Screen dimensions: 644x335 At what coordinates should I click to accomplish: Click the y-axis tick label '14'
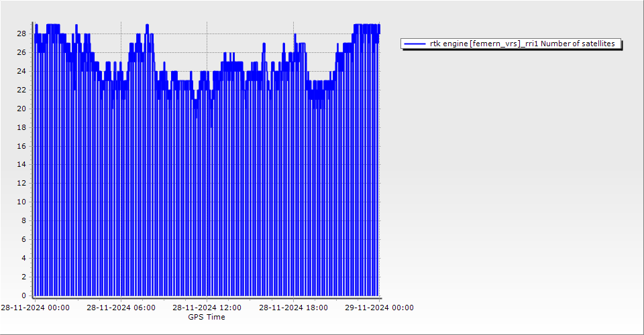point(21,164)
